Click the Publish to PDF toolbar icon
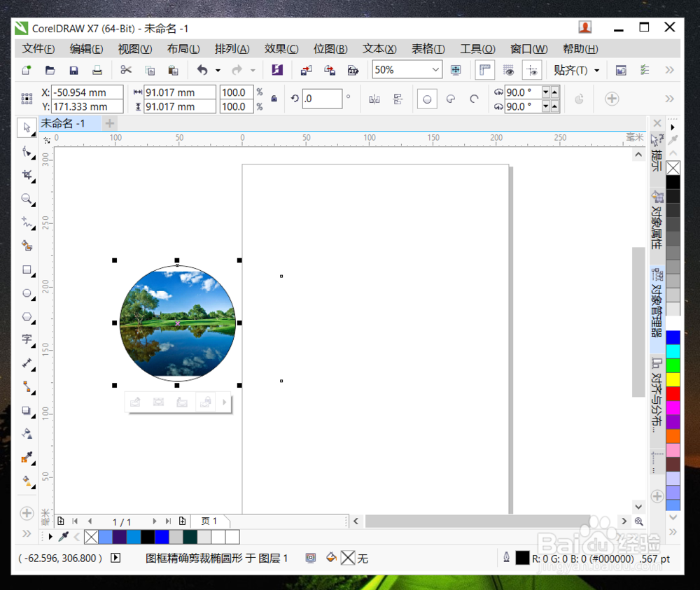Screen dimensions: 700x590 coord(353,70)
